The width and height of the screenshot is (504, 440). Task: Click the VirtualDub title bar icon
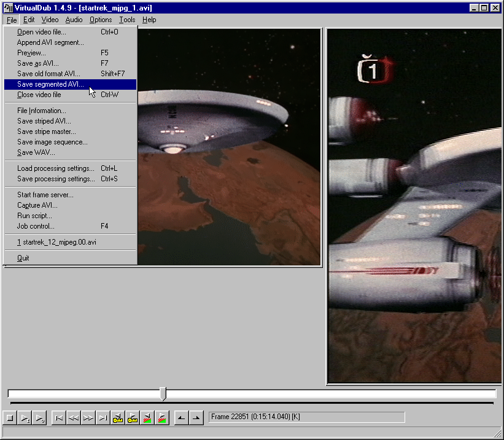[8, 8]
